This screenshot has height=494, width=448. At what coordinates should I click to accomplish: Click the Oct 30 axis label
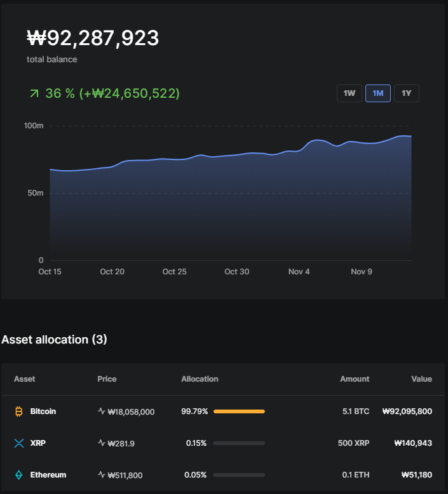click(237, 272)
